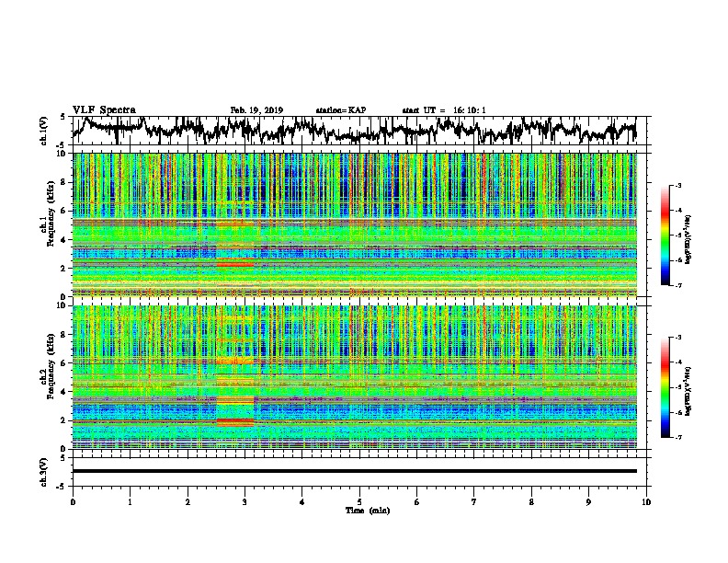Click the black ch.3 flat trace line
The image size is (728, 563).
click(x=355, y=471)
